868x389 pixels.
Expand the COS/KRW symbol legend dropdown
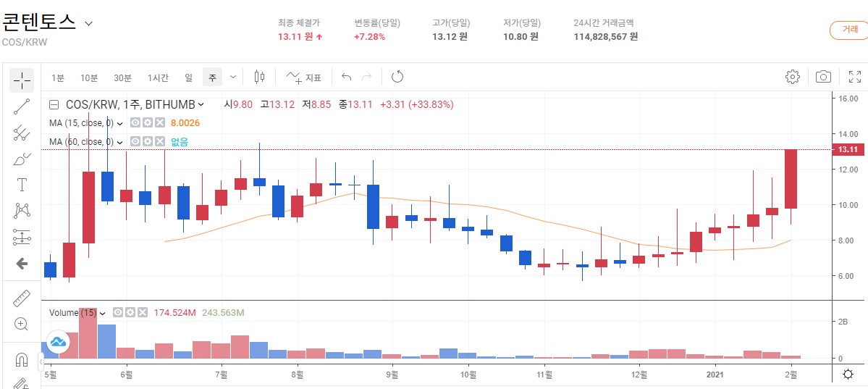[x=201, y=104]
